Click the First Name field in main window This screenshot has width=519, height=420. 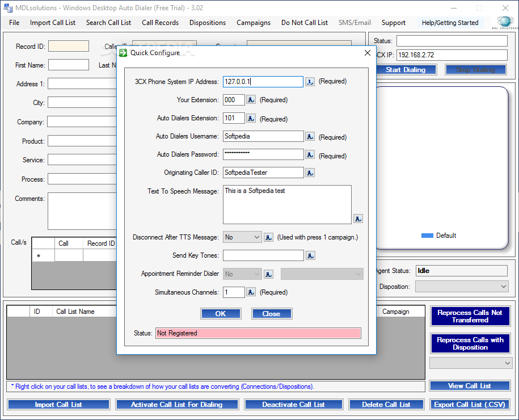69,65
